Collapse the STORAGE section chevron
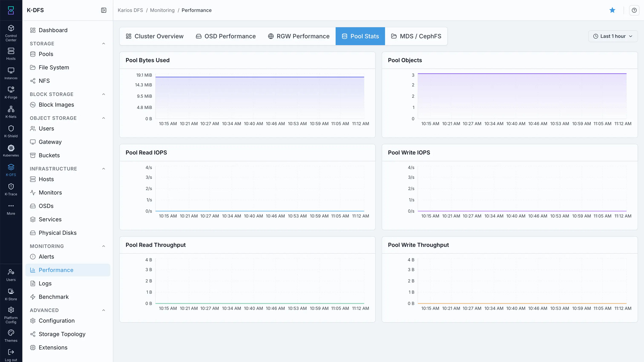 pyautogui.click(x=104, y=44)
